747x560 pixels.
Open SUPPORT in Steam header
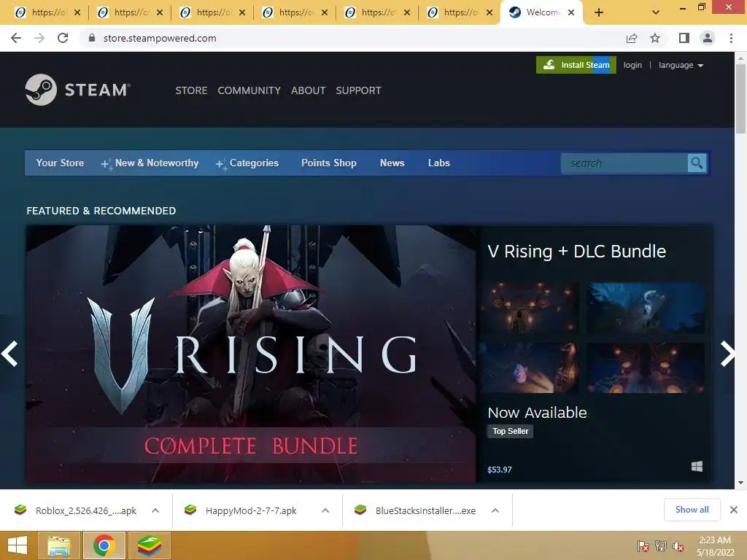click(x=358, y=90)
